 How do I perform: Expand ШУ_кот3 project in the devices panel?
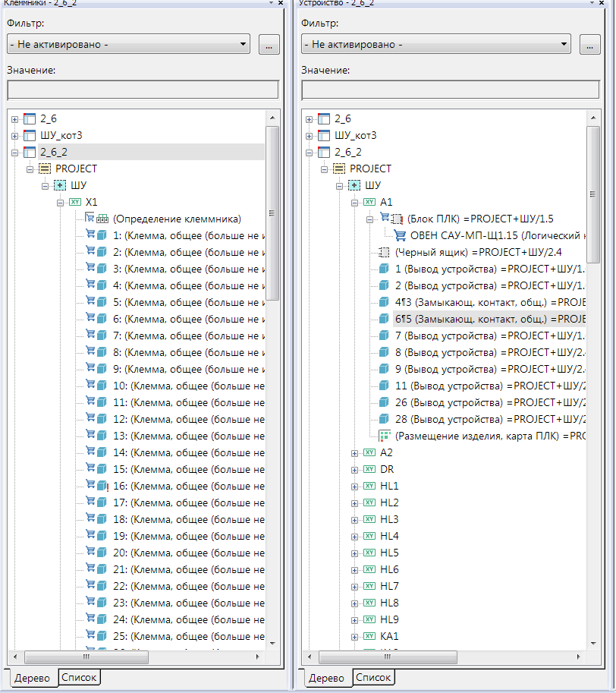tap(309, 135)
